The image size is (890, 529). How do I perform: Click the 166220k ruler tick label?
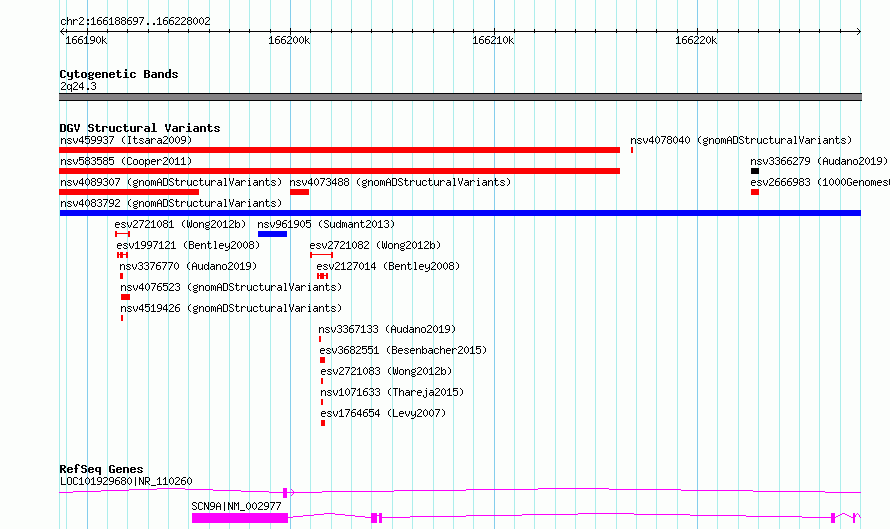tap(696, 40)
